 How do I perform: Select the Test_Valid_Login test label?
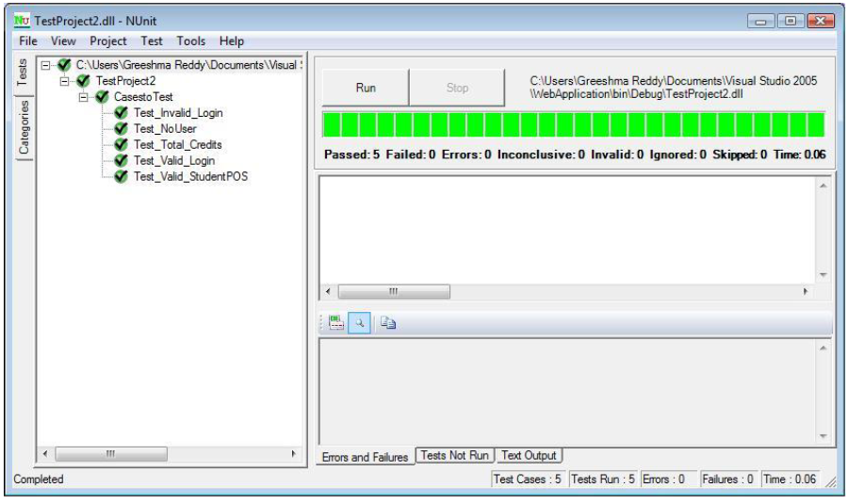click(x=174, y=160)
